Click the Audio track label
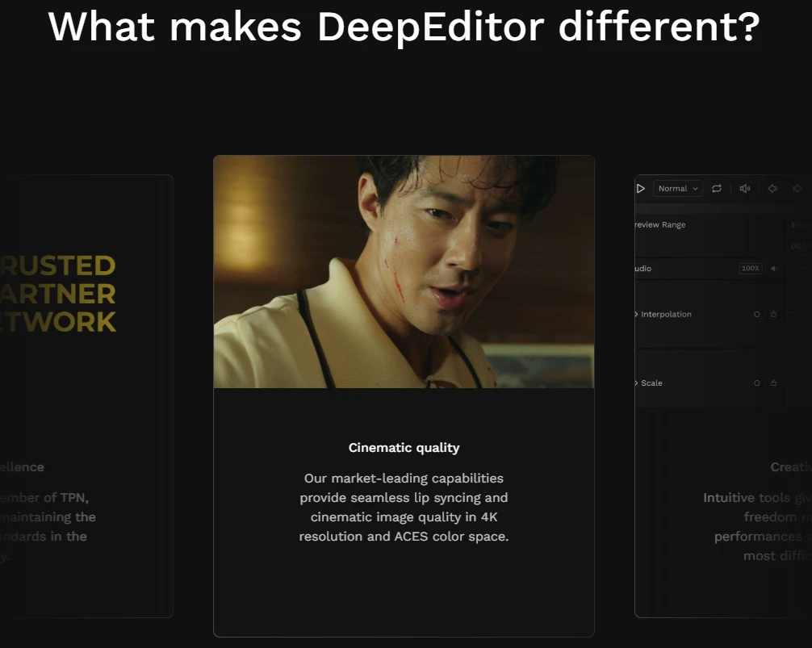Viewport: 812px width, 648px height. 643,269
